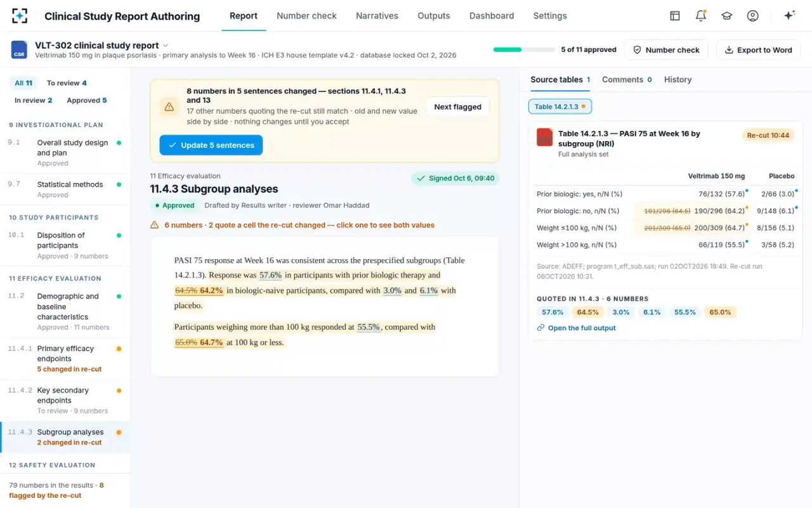
Task: Filter sections by Approved 5
Action: (87, 100)
